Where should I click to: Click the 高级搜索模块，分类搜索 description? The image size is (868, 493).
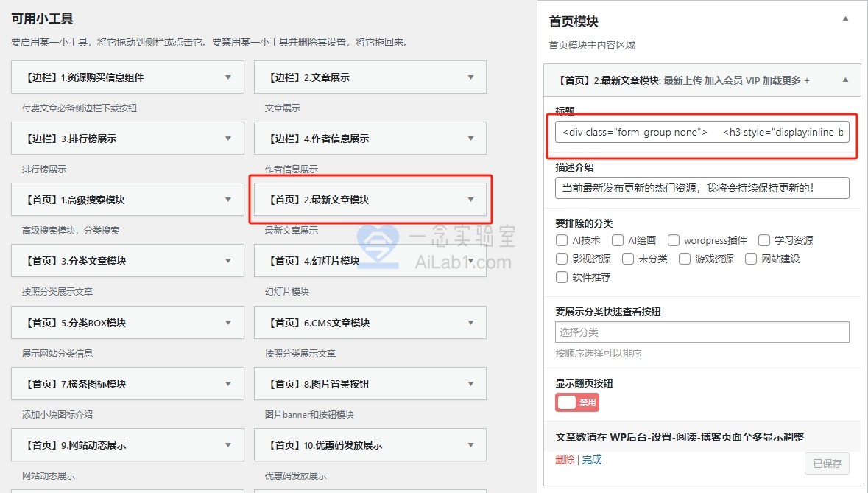pyautogui.click(x=70, y=231)
